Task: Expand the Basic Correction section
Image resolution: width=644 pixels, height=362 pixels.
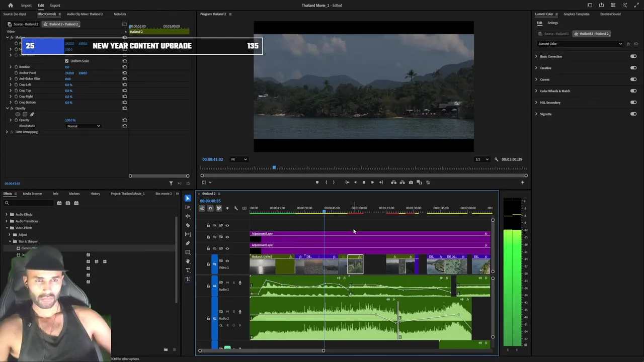Action: point(536,56)
